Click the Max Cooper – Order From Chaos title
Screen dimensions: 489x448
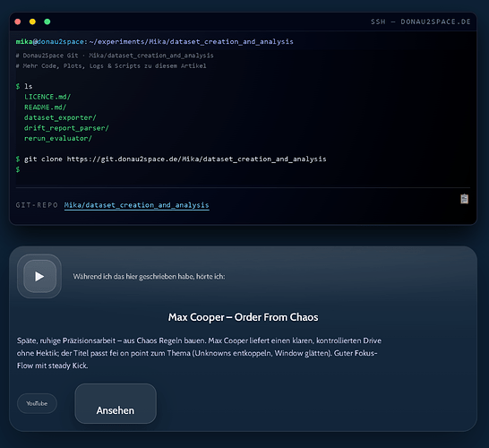(x=244, y=317)
